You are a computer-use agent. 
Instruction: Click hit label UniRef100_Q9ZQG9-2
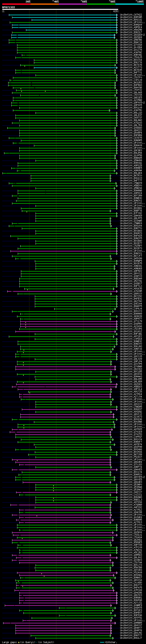(132, 35)
